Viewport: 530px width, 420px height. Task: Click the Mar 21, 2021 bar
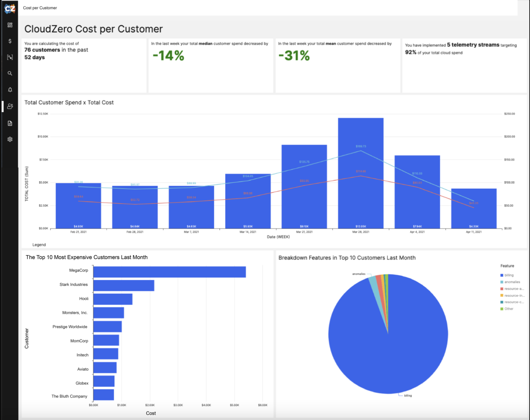[304, 186]
